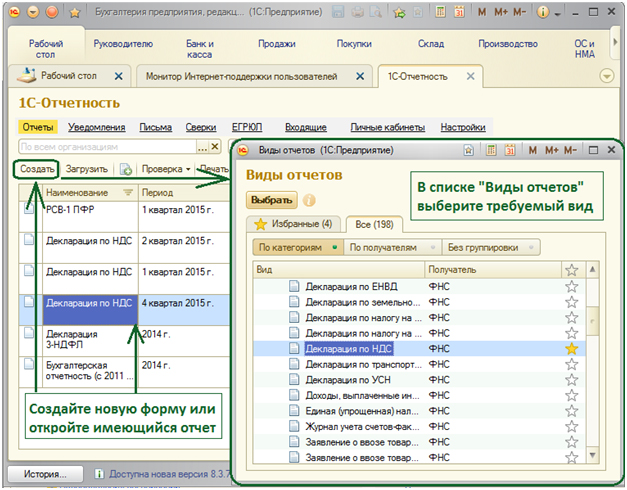Screen dimensions: 627x490
Task: Click the star column header icon
Action: tap(572, 270)
